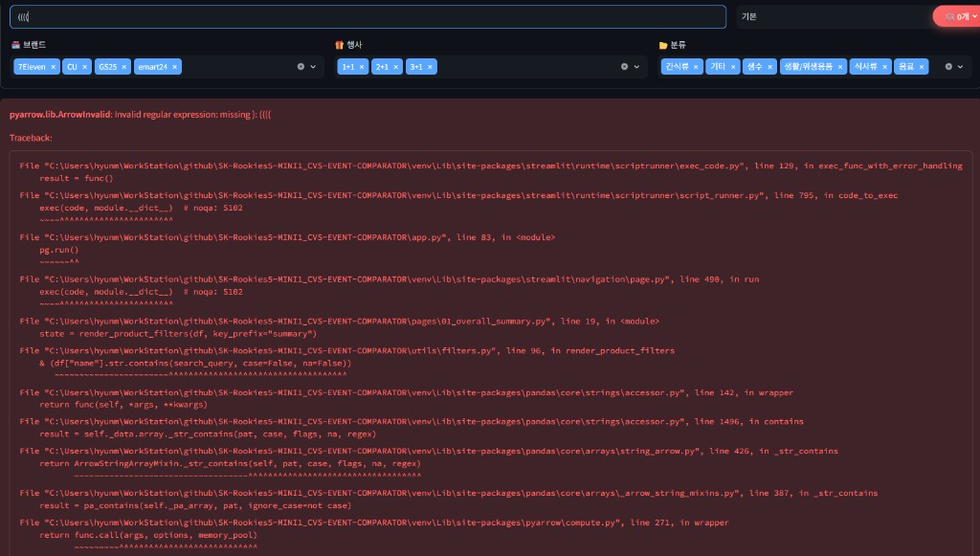Remove the 1+1 event tag

(x=361, y=67)
